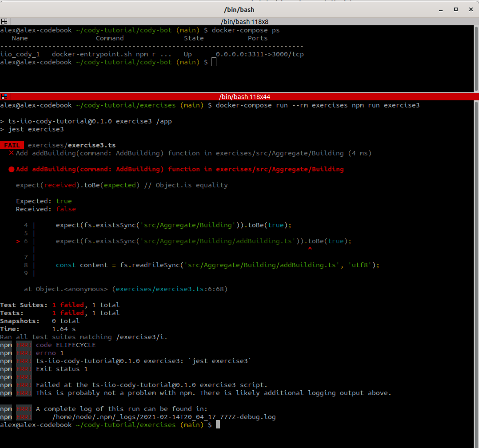Click the debug log path ending '777Z-debug.log'

[164, 417]
